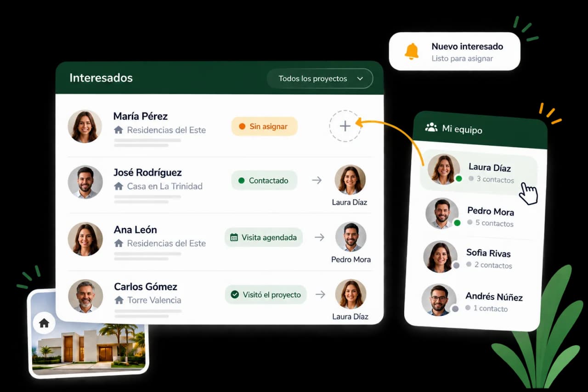This screenshot has height=392, width=588.
Task: Click the Visitó el proyecto status badge
Action: point(266,294)
